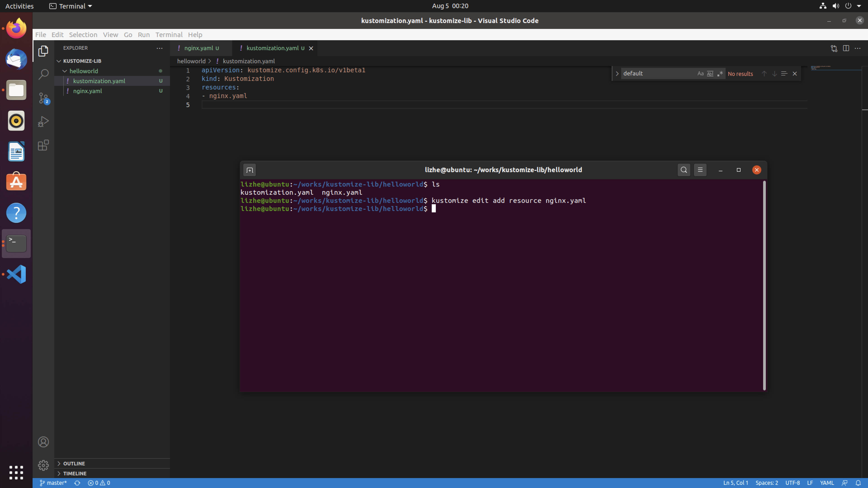Toggle Find in Selection option

point(784,73)
